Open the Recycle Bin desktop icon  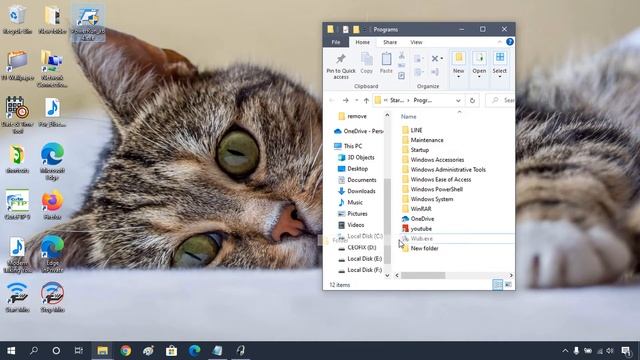[17, 19]
